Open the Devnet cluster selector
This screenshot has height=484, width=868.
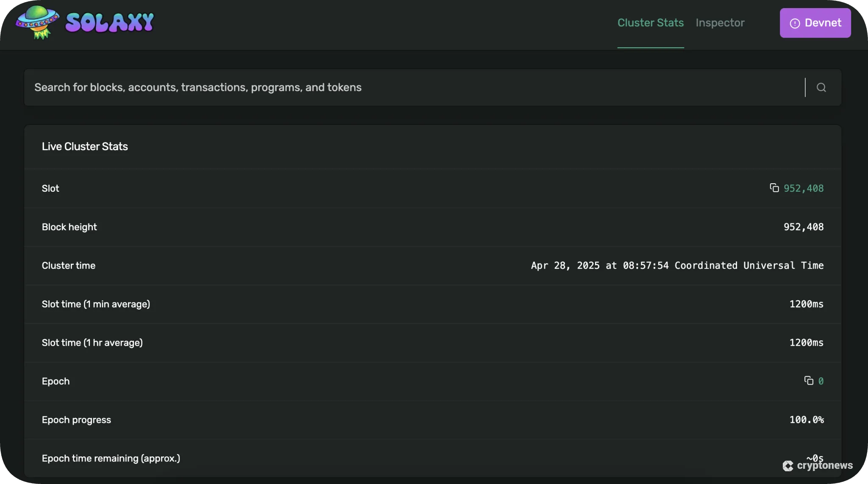tap(815, 22)
